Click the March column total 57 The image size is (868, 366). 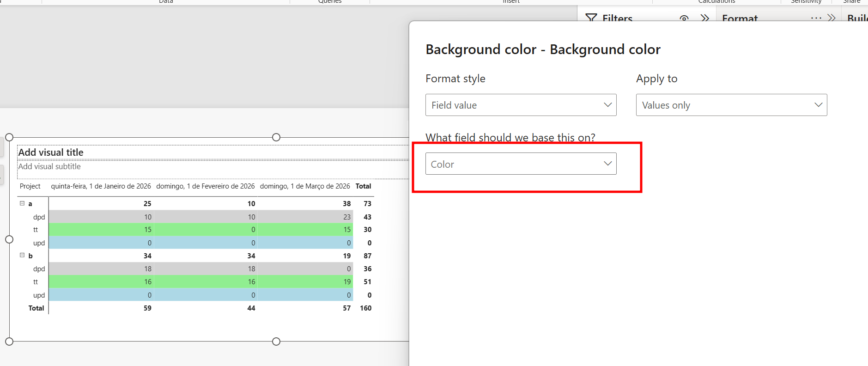click(x=346, y=308)
